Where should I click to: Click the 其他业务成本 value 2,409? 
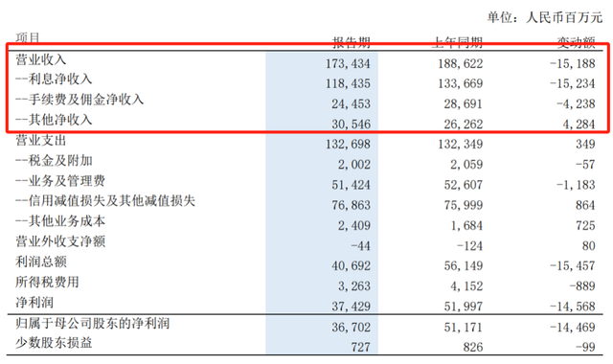[354, 226]
